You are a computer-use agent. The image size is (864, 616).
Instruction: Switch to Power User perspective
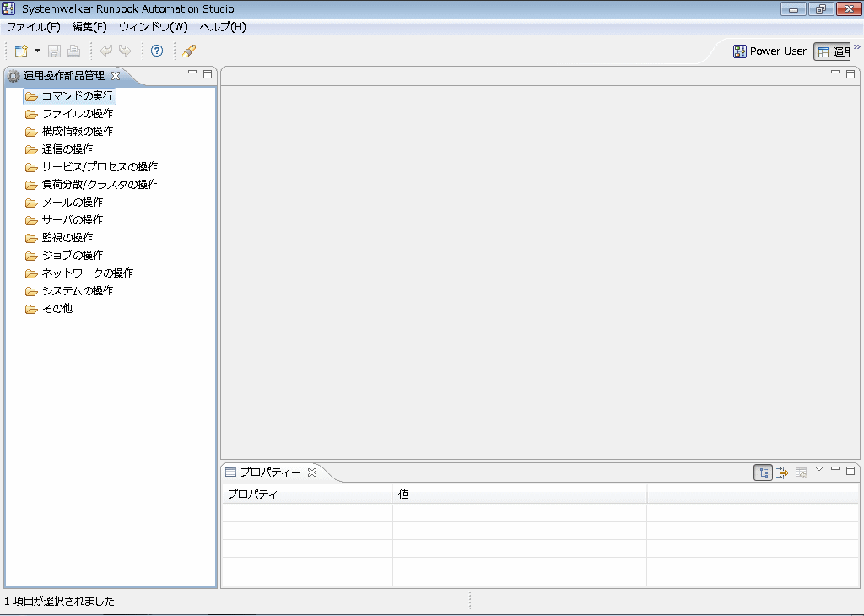(x=769, y=51)
